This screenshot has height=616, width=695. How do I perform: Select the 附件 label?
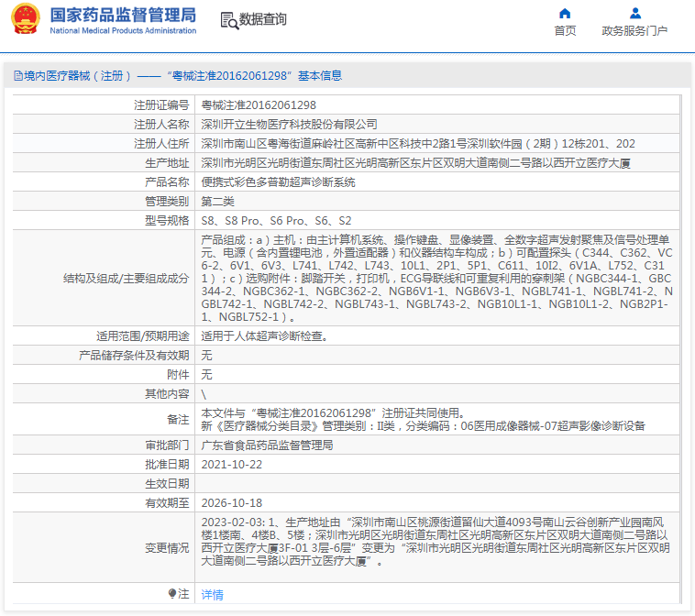click(x=178, y=375)
